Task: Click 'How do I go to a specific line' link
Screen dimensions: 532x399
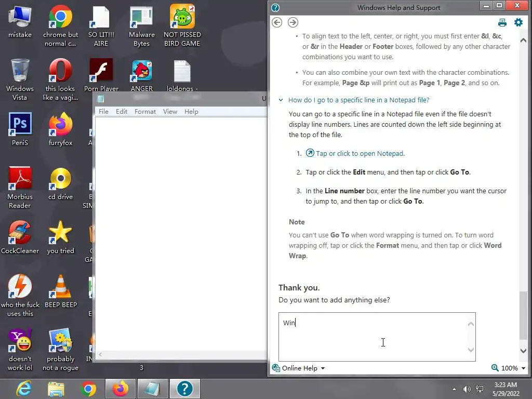Action: (x=358, y=100)
